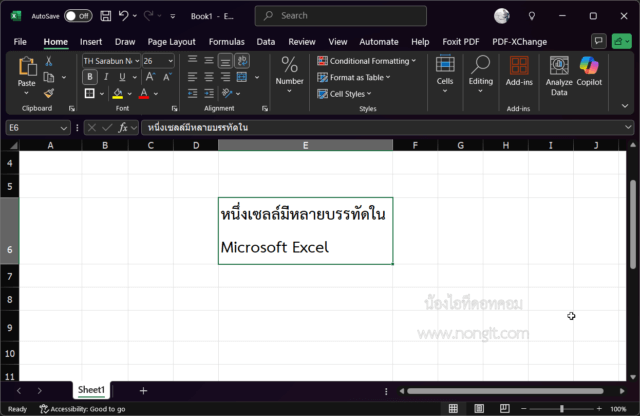The image size is (640, 416).
Task: Switch to the Data tab
Action: [266, 42]
